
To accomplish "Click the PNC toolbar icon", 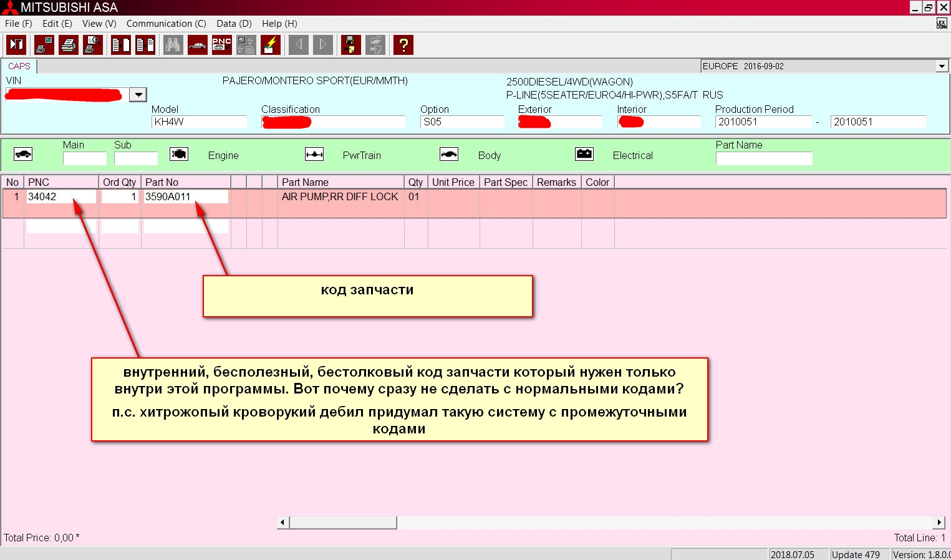I will point(222,45).
